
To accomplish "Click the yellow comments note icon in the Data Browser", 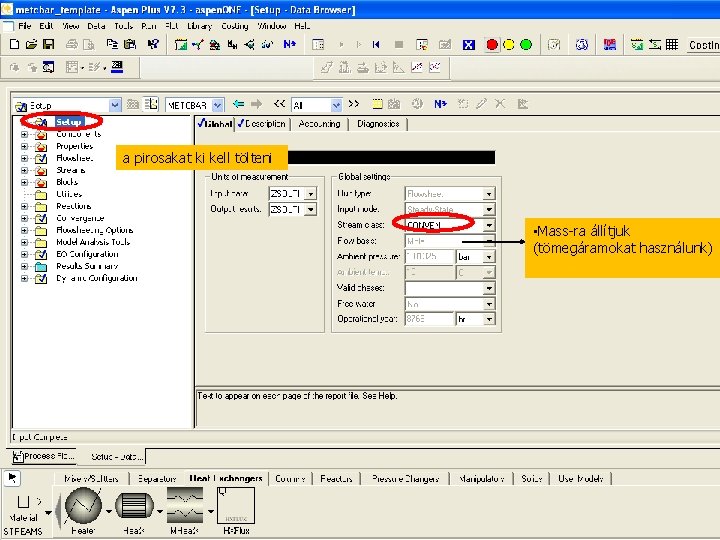I will pos(377,104).
